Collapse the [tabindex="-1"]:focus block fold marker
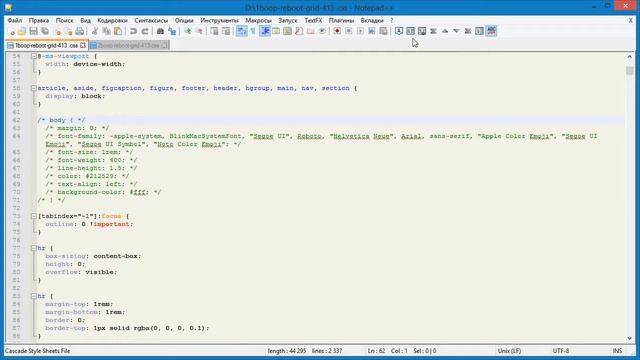 tap(34, 216)
